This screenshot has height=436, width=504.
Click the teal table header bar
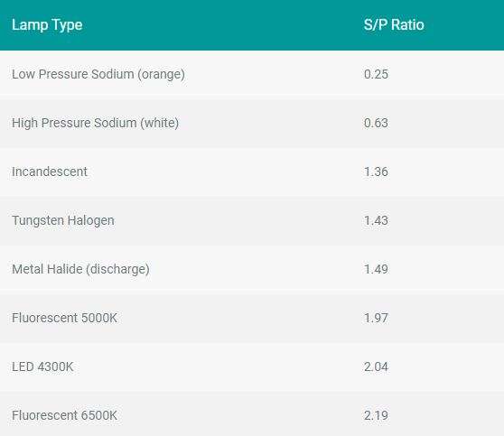point(252,25)
